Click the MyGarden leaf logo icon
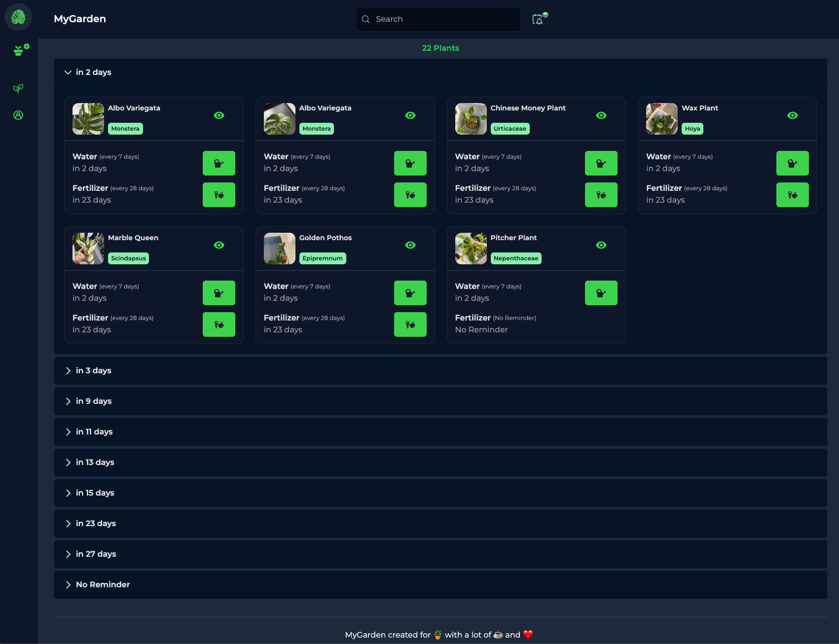Image resolution: width=839 pixels, height=644 pixels. [18, 17]
